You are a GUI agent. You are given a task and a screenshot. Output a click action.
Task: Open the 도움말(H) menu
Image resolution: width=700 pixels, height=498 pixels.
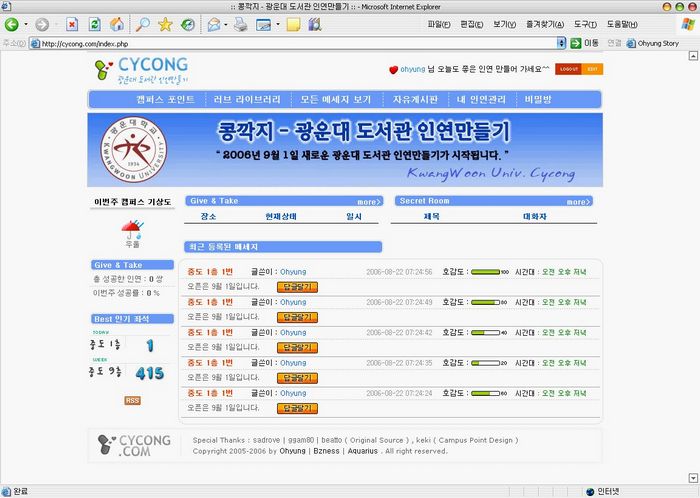tap(622, 25)
